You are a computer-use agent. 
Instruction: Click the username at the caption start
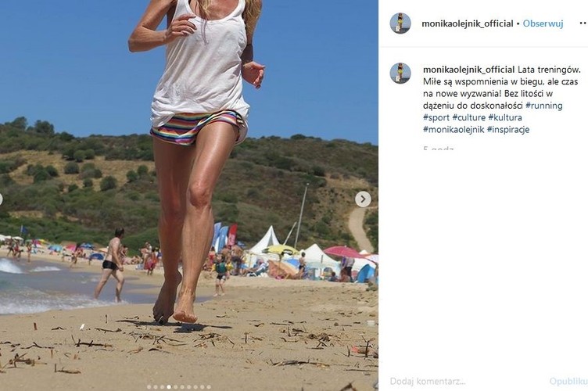pos(468,70)
